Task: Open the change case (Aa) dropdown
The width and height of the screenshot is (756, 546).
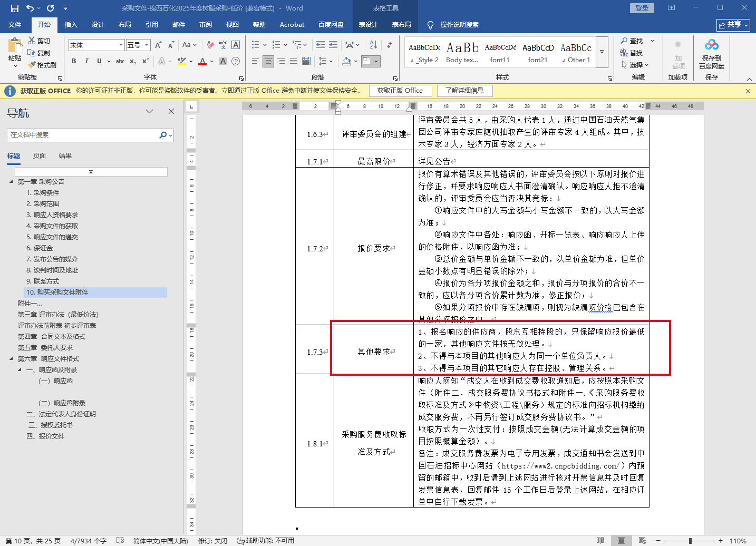Action: [189, 45]
